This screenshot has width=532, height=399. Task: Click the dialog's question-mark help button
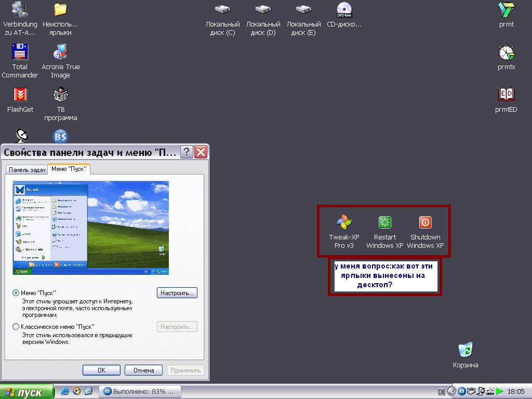tap(187, 152)
